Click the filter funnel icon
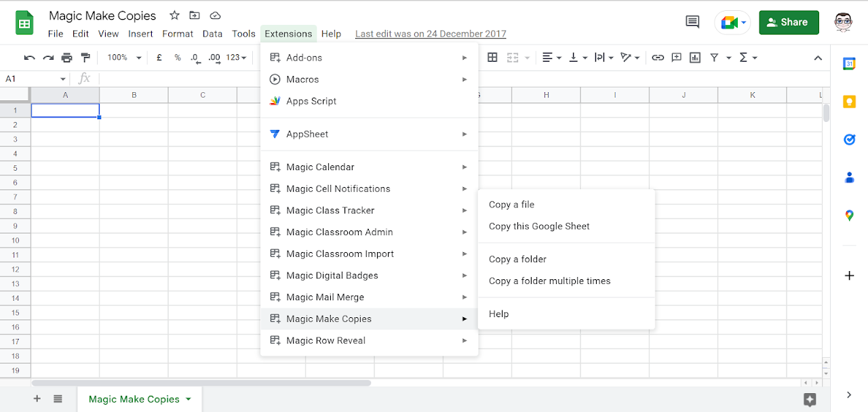This screenshot has width=868, height=412. click(714, 58)
